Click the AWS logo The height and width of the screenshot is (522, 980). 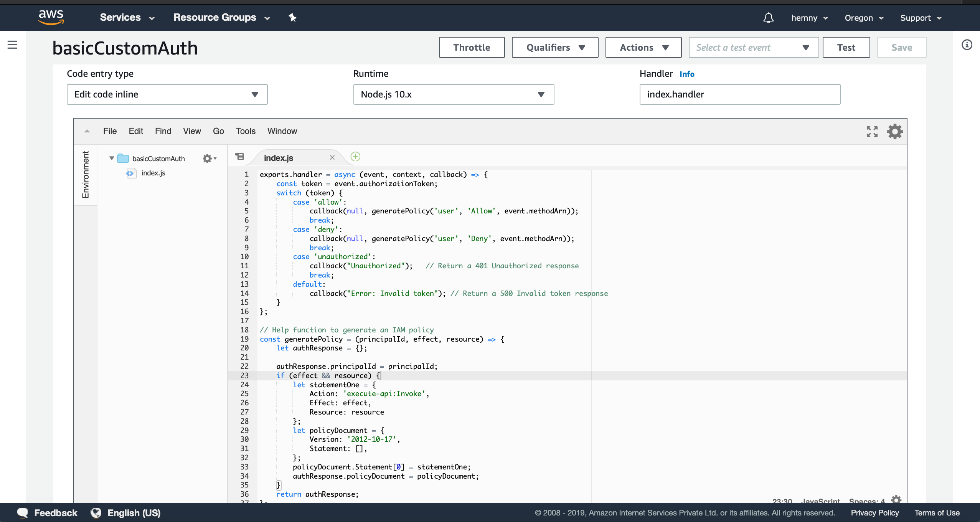[51, 17]
